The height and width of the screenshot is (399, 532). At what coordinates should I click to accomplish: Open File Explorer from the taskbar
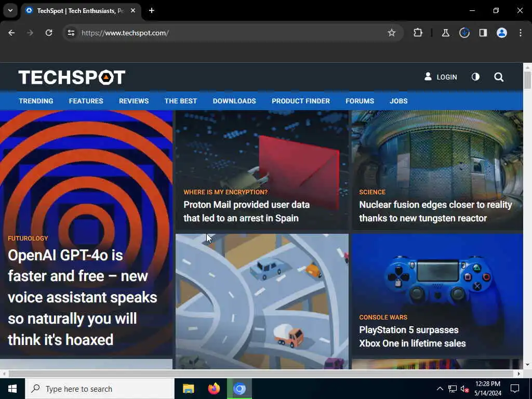pyautogui.click(x=188, y=389)
